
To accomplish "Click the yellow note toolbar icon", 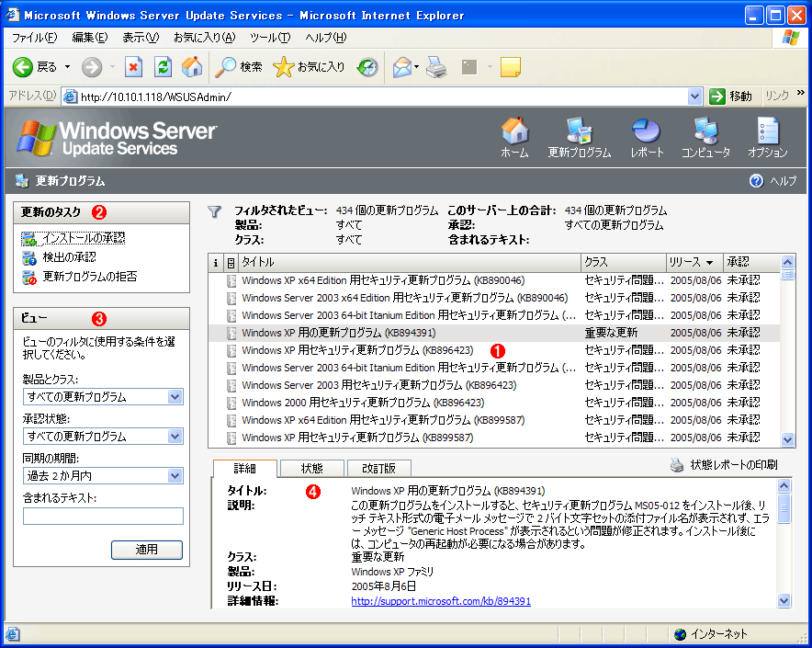I will pos(510,67).
